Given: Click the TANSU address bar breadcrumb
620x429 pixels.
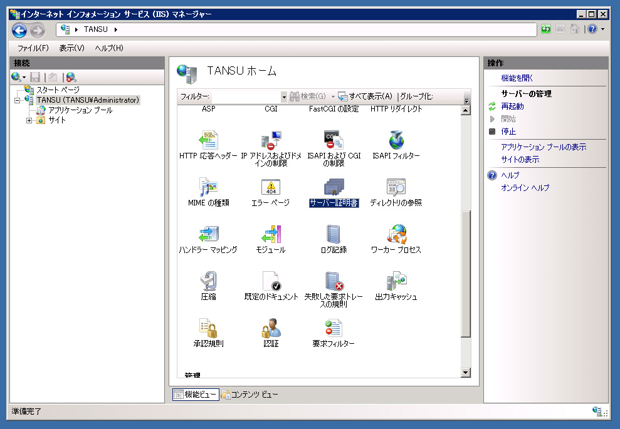Looking at the screenshot, I should pos(96,30).
